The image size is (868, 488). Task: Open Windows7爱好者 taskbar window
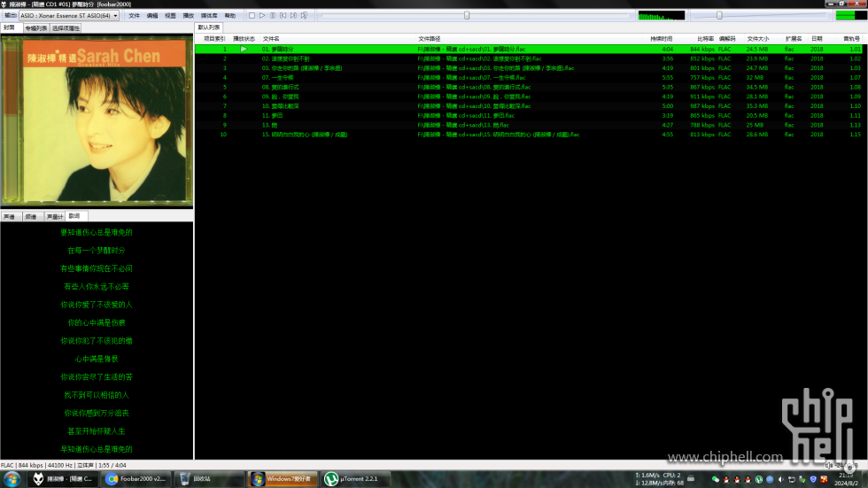pyautogui.click(x=283, y=479)
